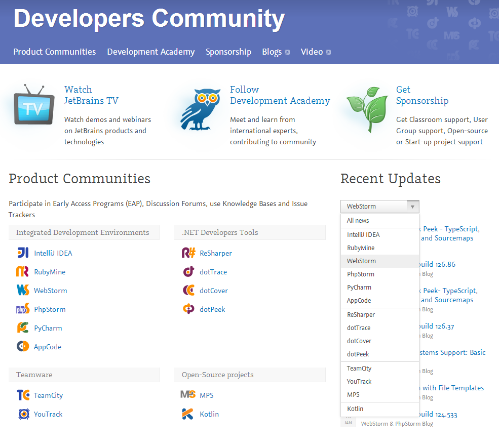Select PyCharm in the dropdown list

coord(379,288)
